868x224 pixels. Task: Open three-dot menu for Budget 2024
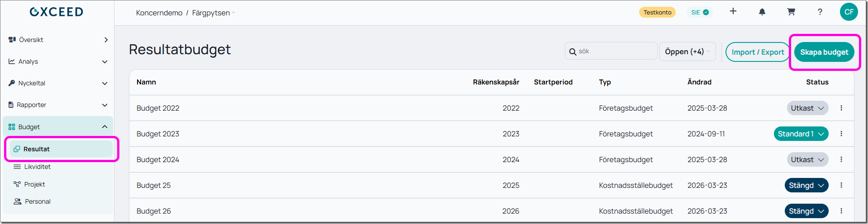point(841,159)
